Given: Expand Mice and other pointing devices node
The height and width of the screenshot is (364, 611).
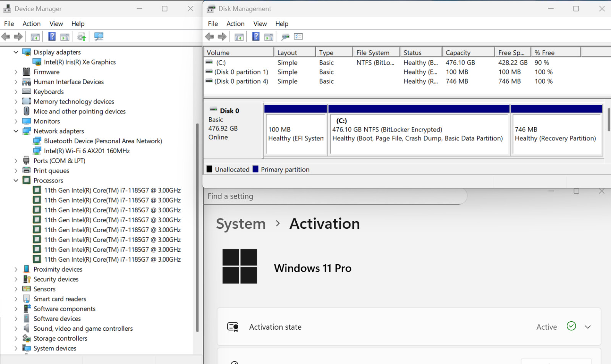Looking at the screenshot, I should [16, 112].
